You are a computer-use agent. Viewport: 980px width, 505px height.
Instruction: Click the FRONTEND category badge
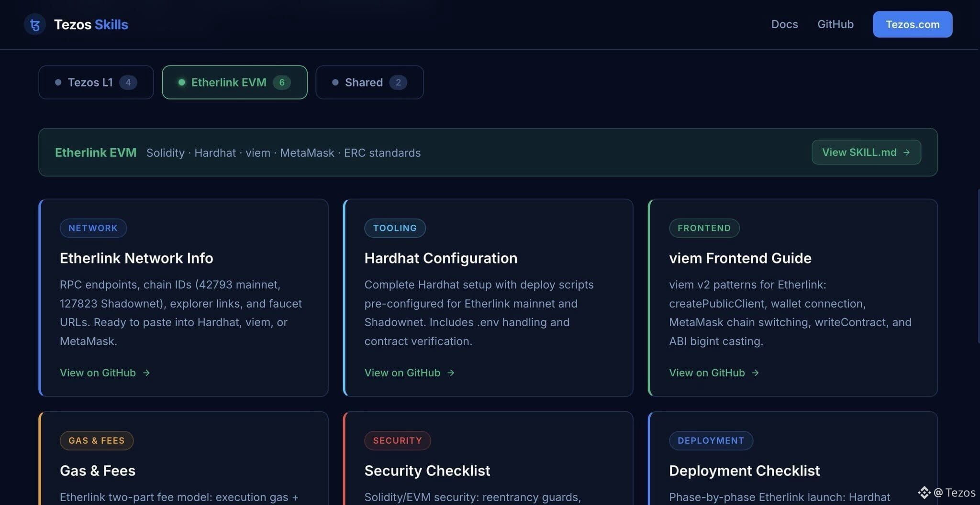tap(704, 228)
